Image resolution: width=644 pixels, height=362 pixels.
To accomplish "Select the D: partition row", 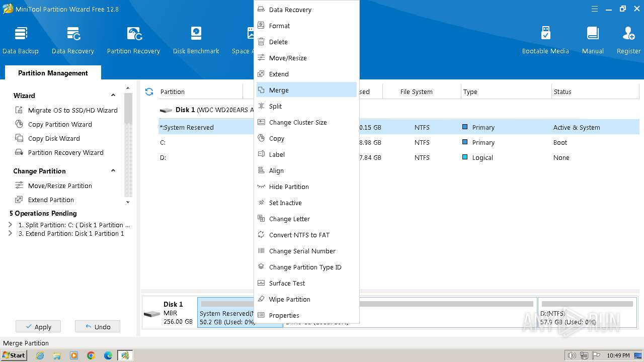I will coord(399,157).
